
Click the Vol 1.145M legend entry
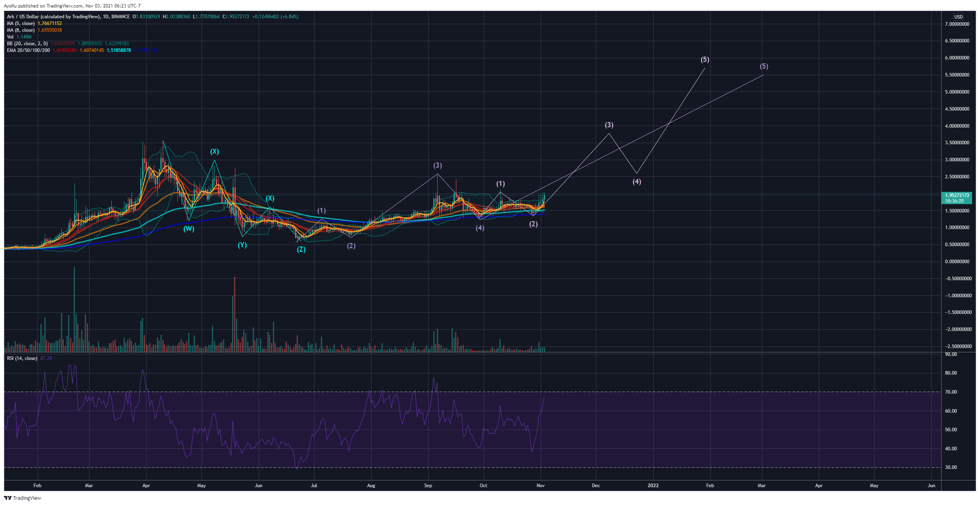[19, 37]
